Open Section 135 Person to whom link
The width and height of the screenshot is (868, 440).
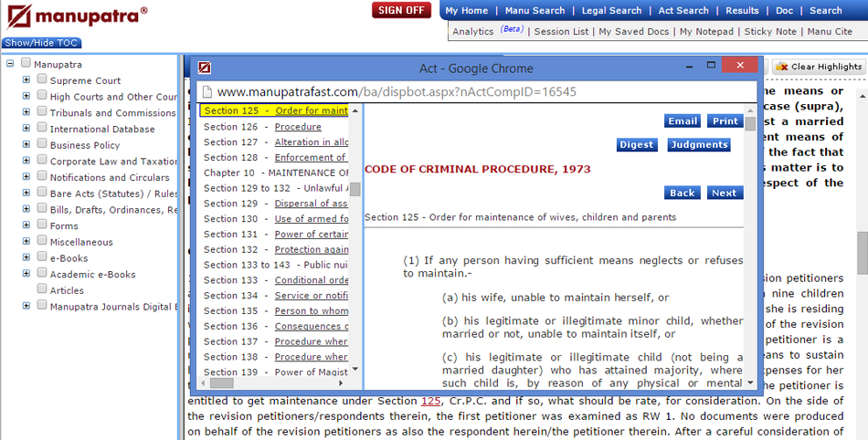(311, 310)
